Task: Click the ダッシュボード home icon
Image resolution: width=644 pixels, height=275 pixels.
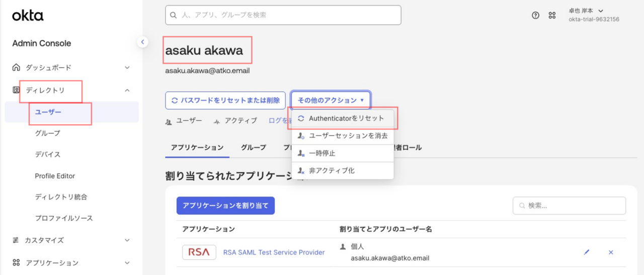Action: (x=16, y=67)
